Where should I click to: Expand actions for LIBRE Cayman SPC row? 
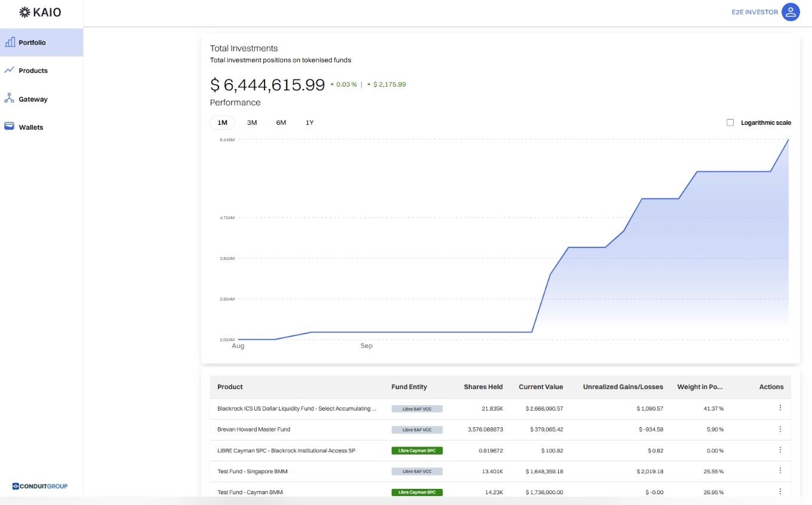[780, 450]
